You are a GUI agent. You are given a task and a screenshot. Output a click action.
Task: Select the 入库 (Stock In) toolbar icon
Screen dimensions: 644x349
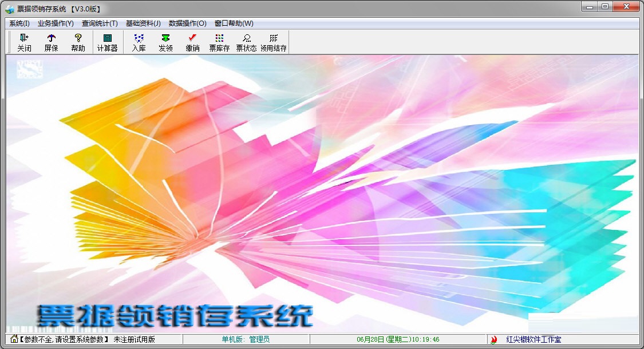137,41
